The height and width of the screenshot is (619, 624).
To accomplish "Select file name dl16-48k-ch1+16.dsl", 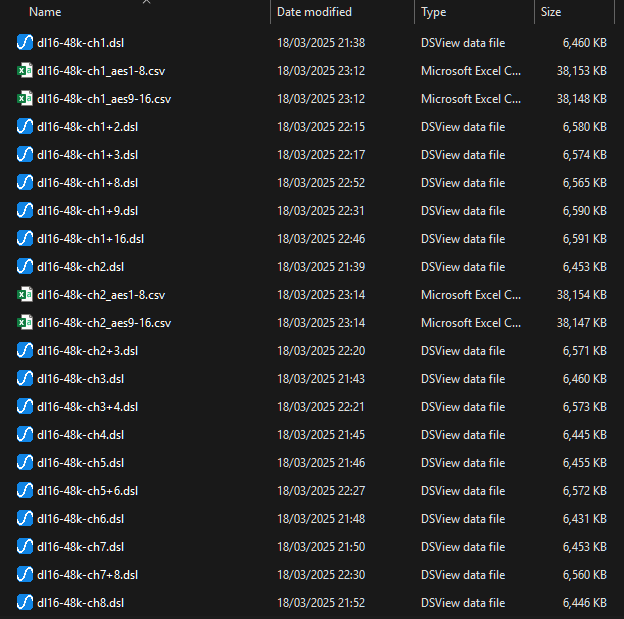I will point(90,238).
